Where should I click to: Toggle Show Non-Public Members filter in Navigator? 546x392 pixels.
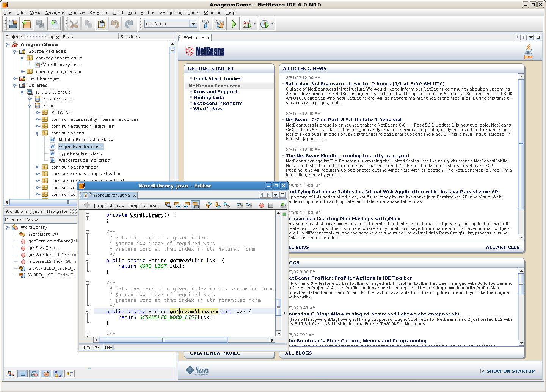pos(46,374)
